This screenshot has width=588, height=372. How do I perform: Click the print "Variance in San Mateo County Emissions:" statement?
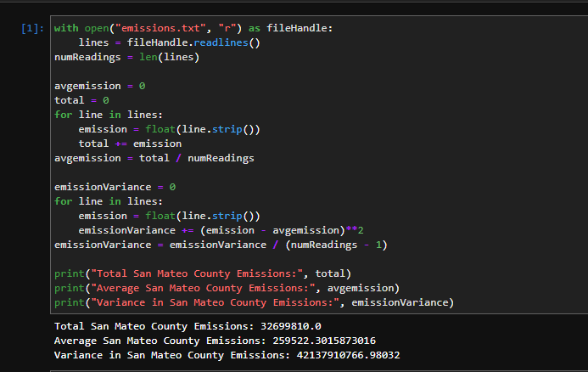[x=254, y=302]
